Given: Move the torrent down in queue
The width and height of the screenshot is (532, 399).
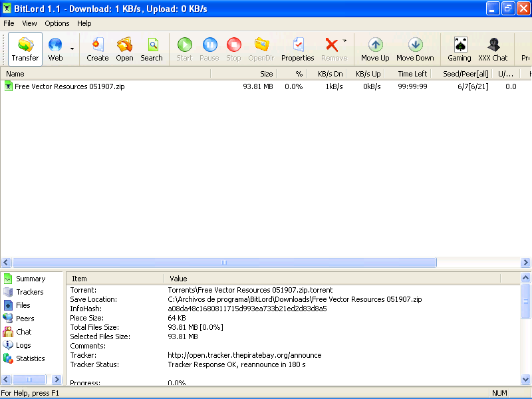Looking at the screenshot, I should pyautogui.click(x=415, y=49).
